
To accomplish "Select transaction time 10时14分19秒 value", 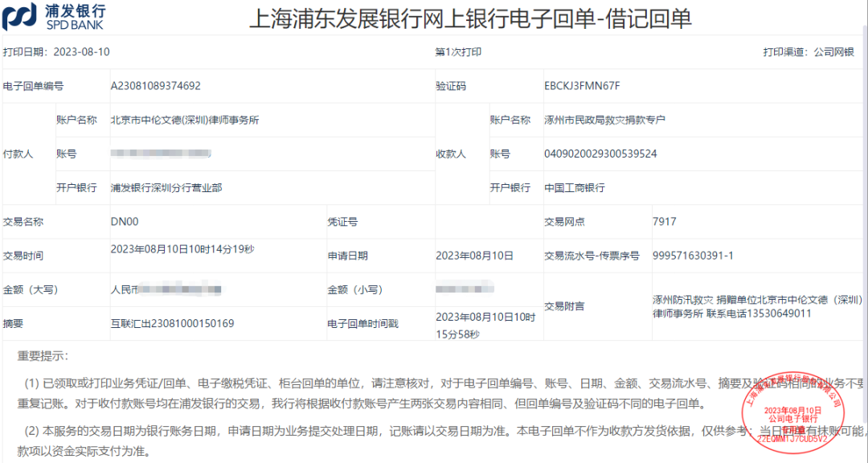I will click(x=182, y=250).
